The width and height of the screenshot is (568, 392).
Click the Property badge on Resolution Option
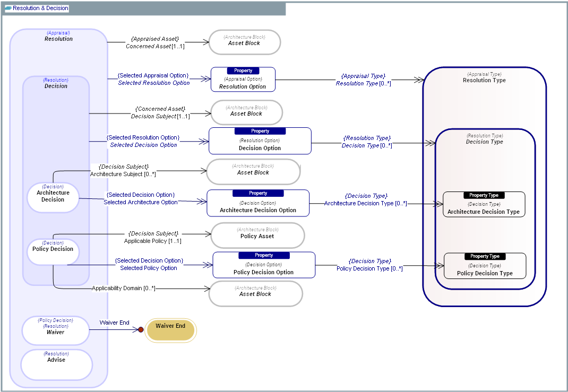pos(243,71)
